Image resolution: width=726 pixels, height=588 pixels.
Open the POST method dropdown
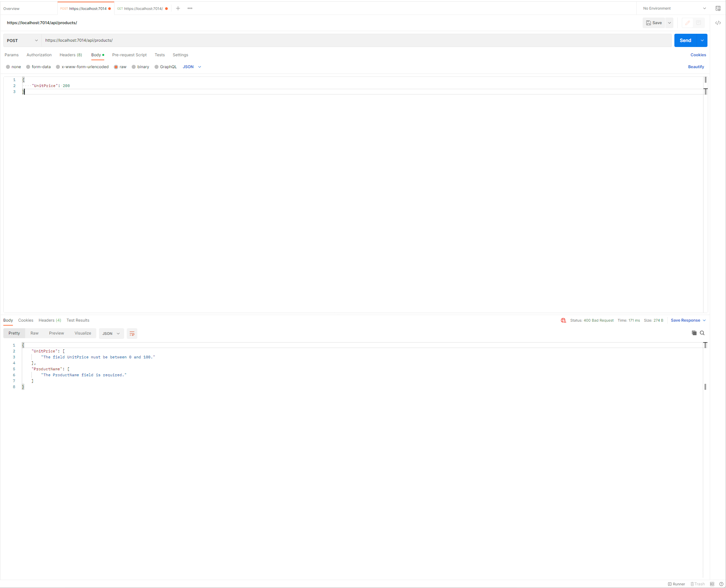23,41
